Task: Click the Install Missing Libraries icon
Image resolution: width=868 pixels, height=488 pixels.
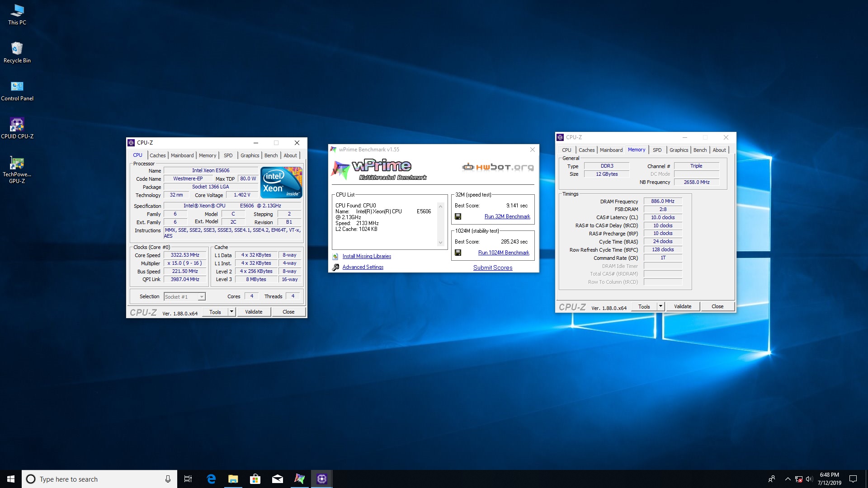Action: (x=335, y=256)
